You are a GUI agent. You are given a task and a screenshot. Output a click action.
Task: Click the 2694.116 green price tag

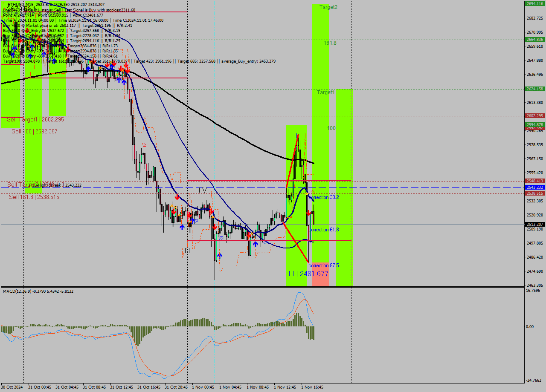pos(534,4)
